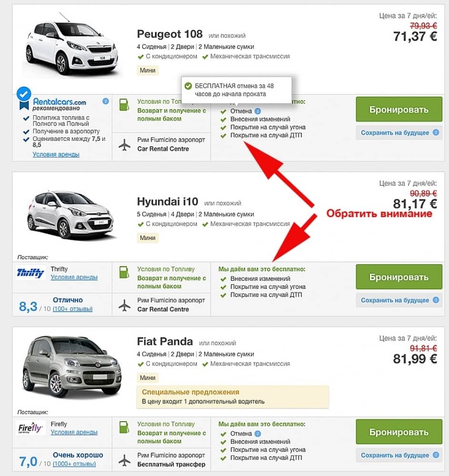
Task: Click info icon beside Отмена on Fiat Panda
Action: click(x=258, y=434)
